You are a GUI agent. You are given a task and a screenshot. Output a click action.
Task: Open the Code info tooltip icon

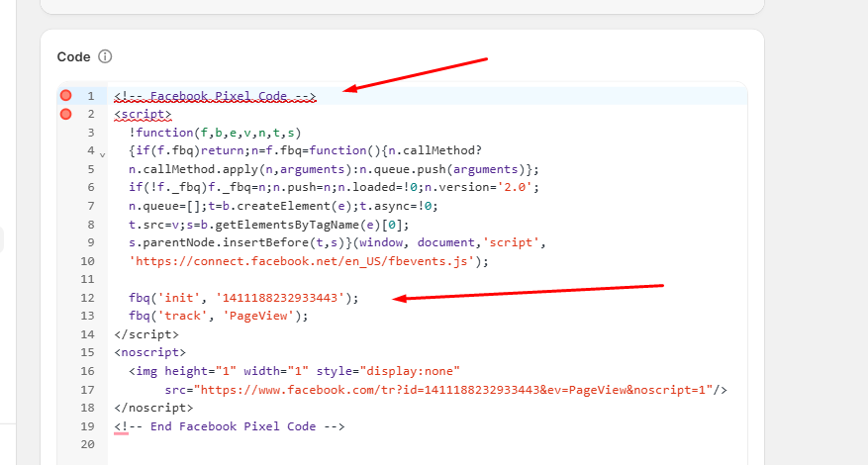click(105, 56)
